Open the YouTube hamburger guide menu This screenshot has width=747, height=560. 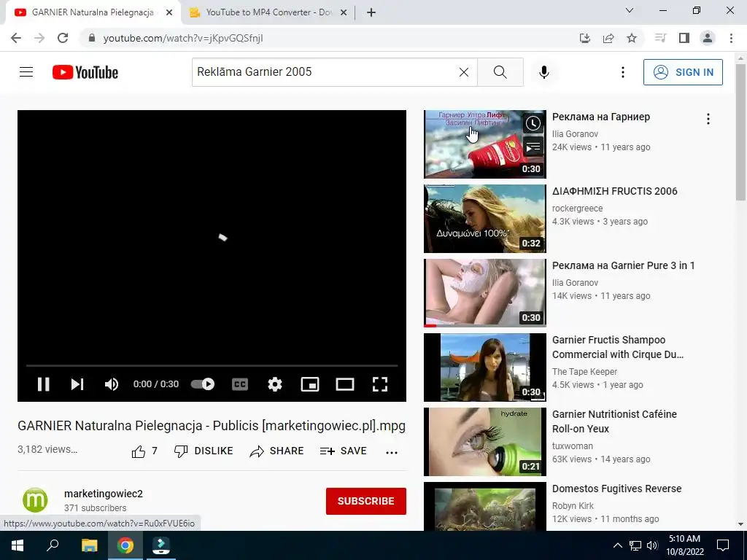click(x=26, y=72)
